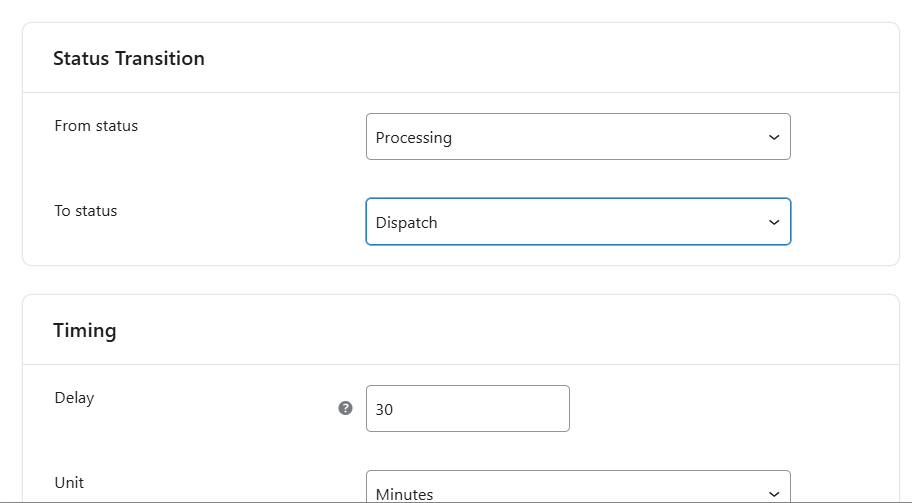Screen dimensions: 912x503
Task: Click blank area beside Status Transition title
Action: point(550,58)
